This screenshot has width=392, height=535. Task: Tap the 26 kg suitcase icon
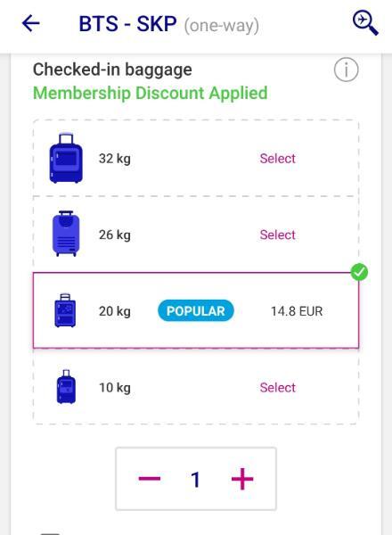(x=66, y=234)
